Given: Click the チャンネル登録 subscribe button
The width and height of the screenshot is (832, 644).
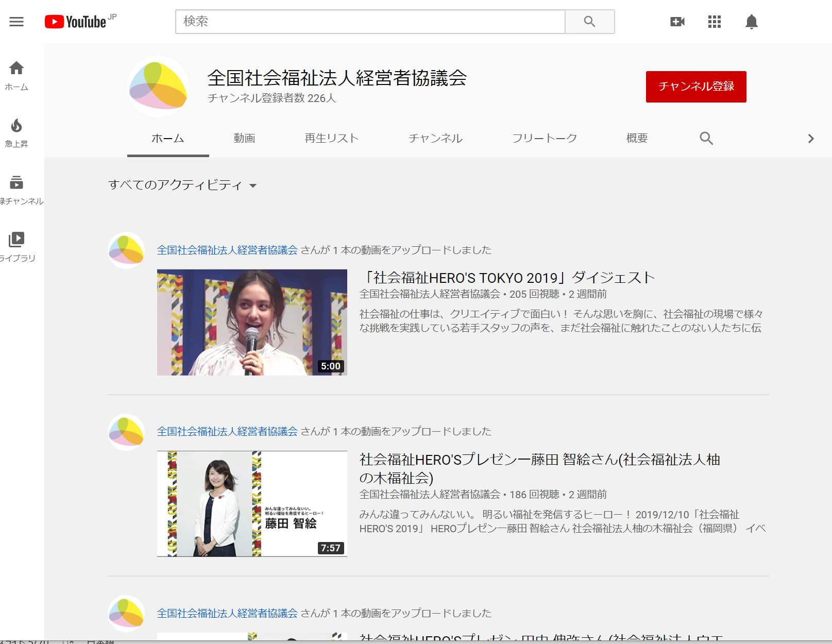Looking at the screenshot, I should [x=696, y=87].
